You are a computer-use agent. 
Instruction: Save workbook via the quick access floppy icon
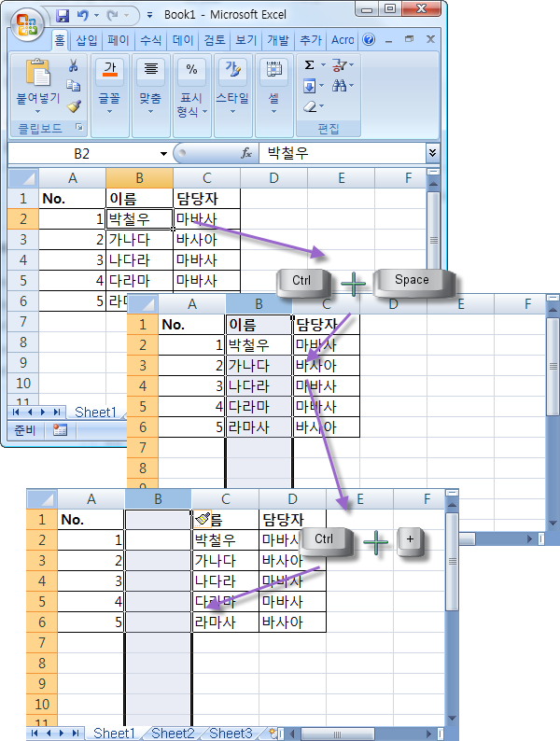tap(63, 16)
